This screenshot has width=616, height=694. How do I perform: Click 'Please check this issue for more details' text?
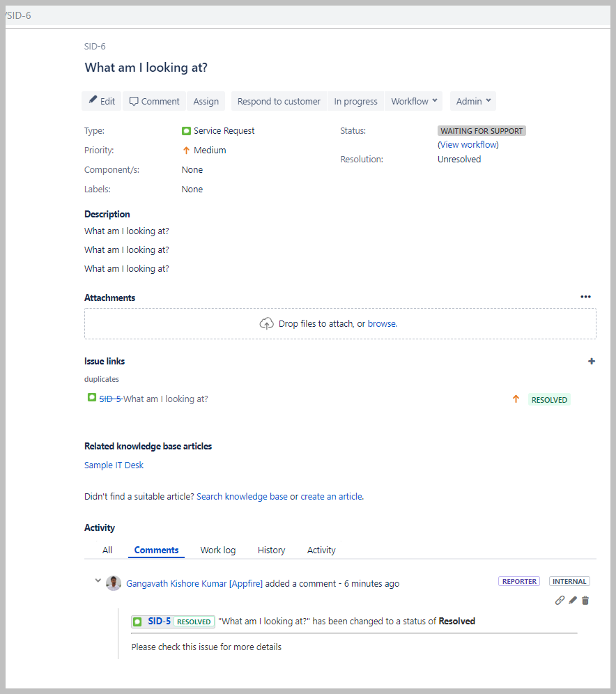click(206, 647)
